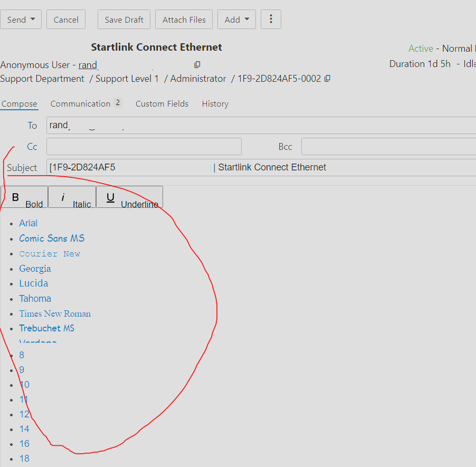Open the History tab
The width and height of the screenshot is (476, 467).
(215, 104)
